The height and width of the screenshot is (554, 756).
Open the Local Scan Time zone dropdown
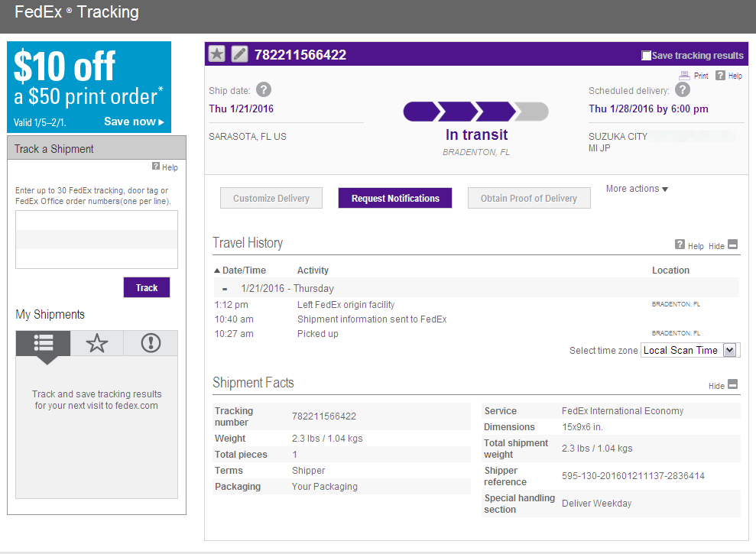tap(728, 350)
